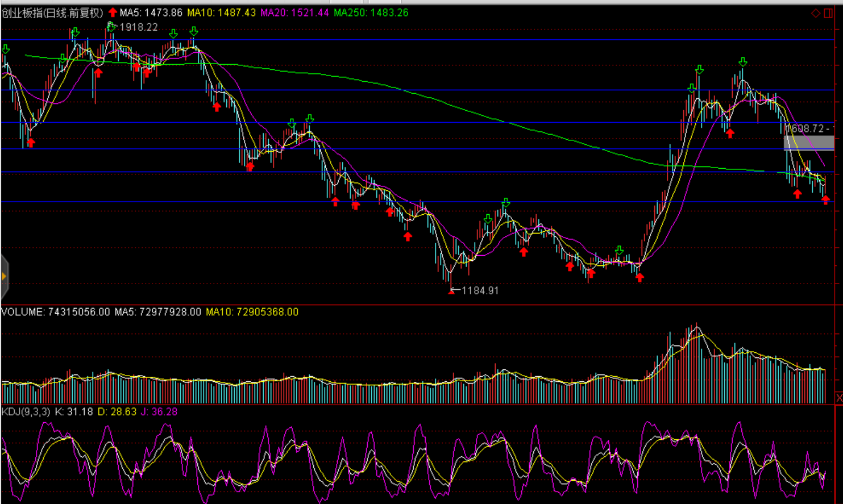
Task: Click the red arrow beside MA5 label
Action: tap(113, 13)
